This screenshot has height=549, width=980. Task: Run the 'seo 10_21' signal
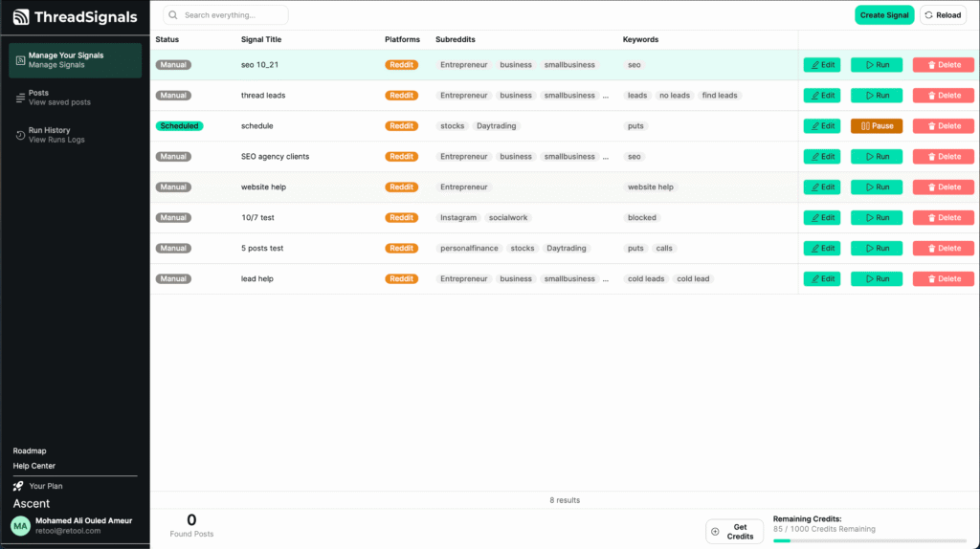point(876,65)
